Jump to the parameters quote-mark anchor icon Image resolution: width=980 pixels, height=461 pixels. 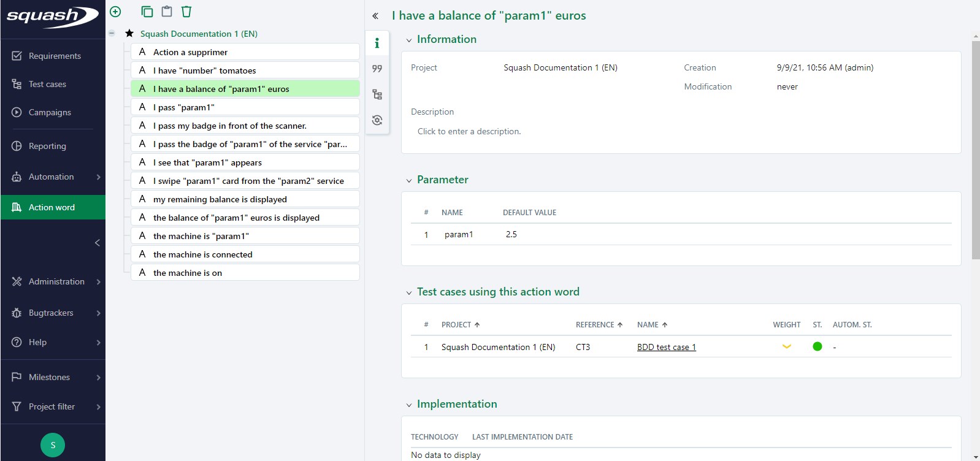377,69
